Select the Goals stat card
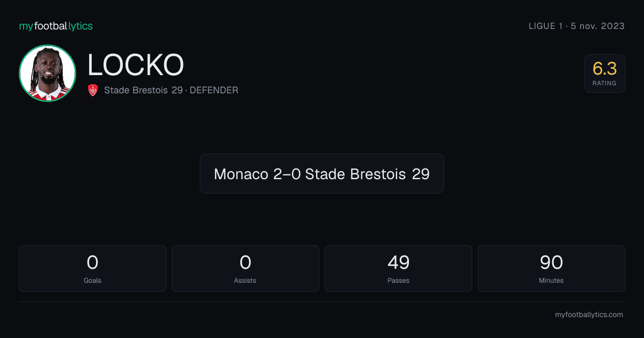The image size is (644, 338). (92, 268)
